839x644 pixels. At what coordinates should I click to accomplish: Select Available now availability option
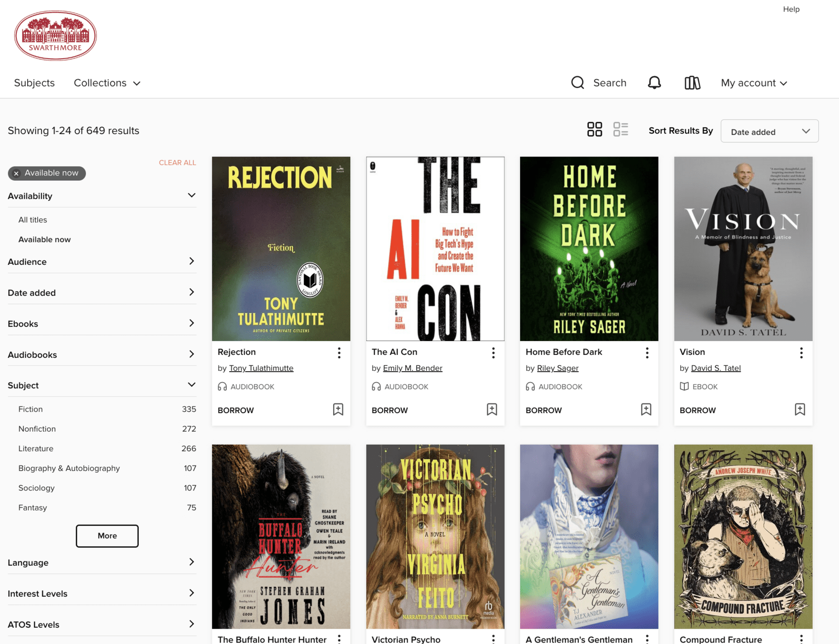point(44,239)
